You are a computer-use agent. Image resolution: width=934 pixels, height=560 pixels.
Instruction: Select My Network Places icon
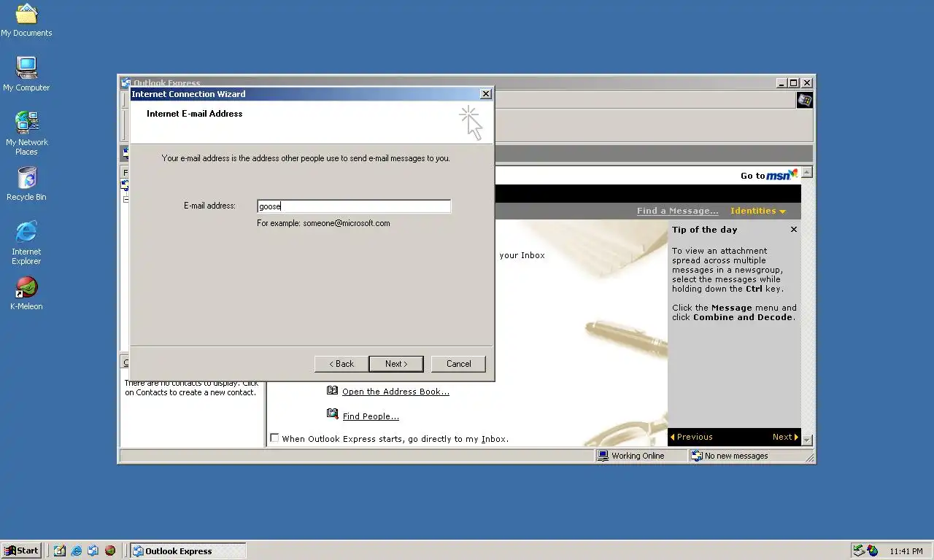point(26,133)
